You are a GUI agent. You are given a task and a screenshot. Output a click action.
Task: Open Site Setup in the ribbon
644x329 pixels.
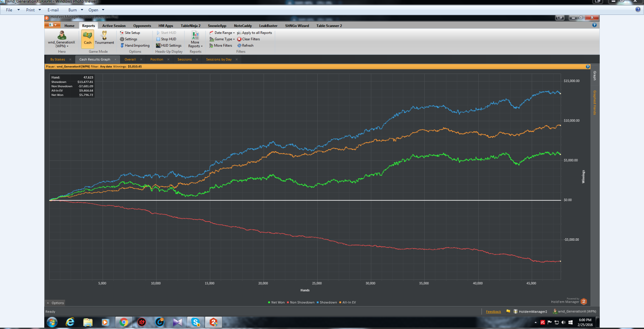(x=130, y=33)
